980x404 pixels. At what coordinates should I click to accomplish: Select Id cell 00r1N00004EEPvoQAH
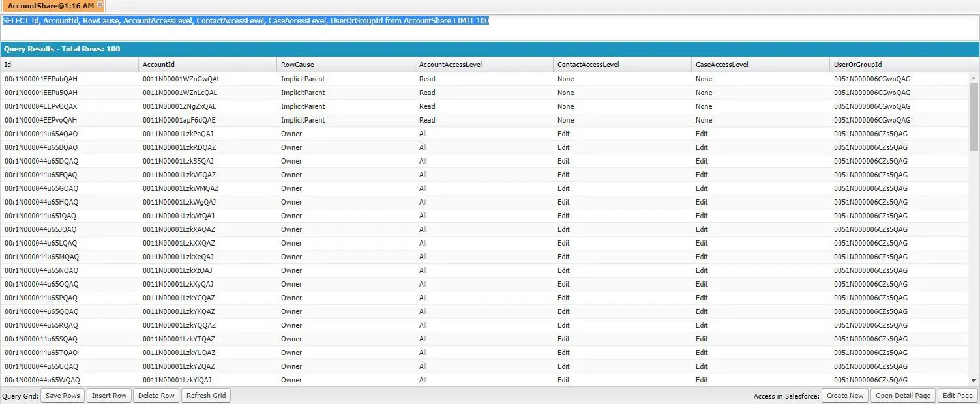point(69,120)
